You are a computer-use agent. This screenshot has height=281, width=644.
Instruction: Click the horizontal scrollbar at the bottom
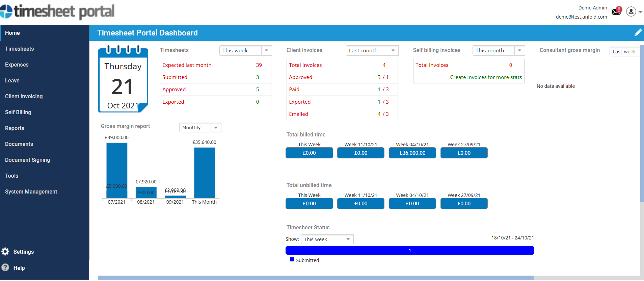316,278
